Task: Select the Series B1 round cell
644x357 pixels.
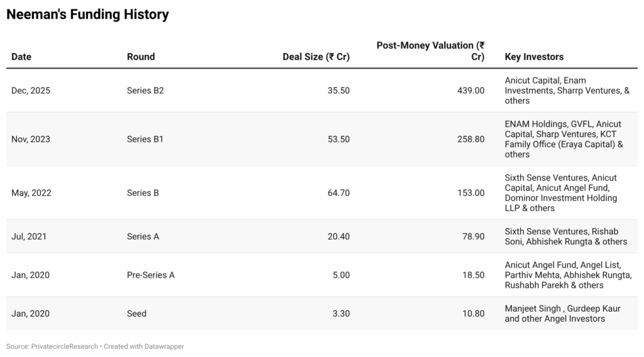Action: point(145,139)
